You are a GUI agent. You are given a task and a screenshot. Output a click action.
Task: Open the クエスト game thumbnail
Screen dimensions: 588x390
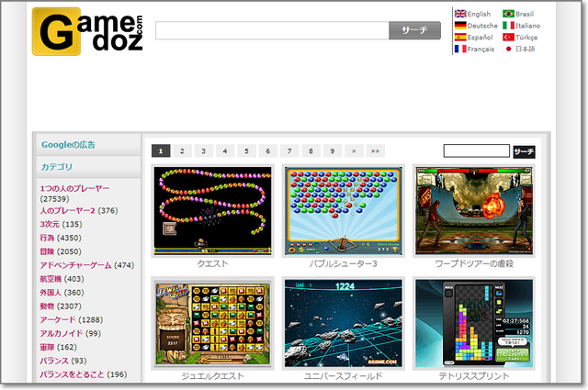point(213,210)
